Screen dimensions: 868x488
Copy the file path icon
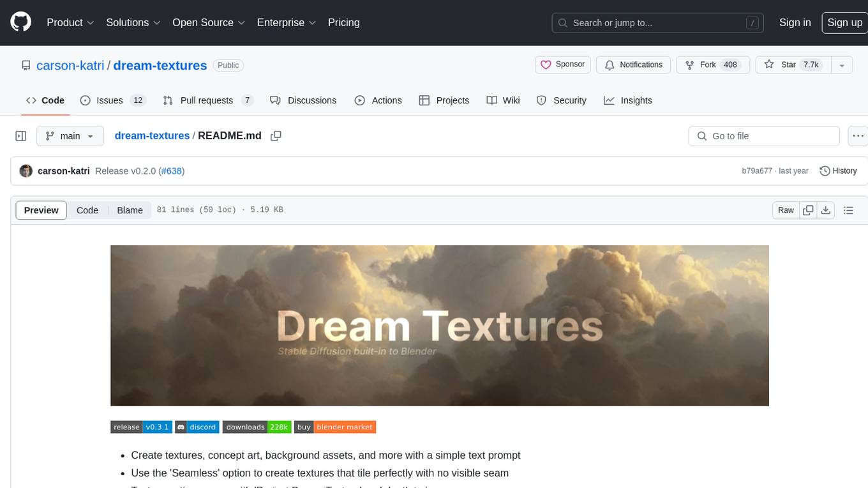pyautogui.click(x=276, y=136)
